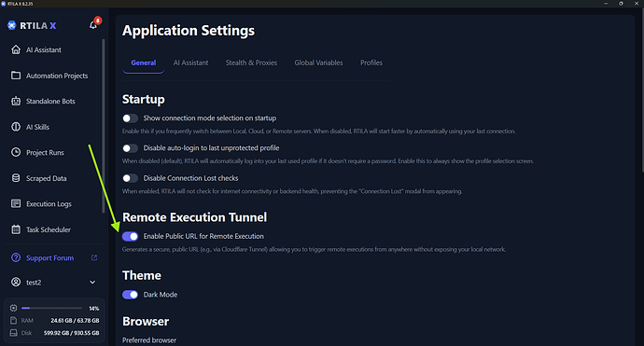The height and width of the screenshot is (346, 644).
Task: Click the Execution Logs list icon
Action: coord(16,203)
